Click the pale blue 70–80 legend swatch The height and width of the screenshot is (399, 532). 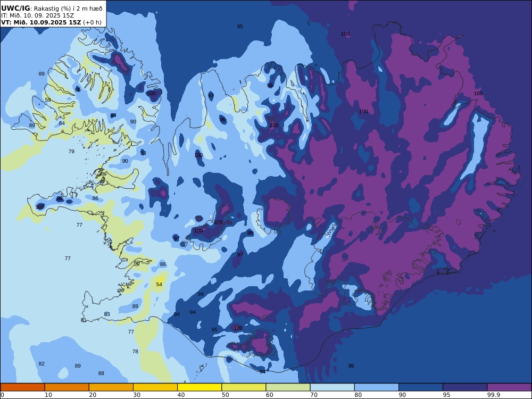click(x=332, y=387)
